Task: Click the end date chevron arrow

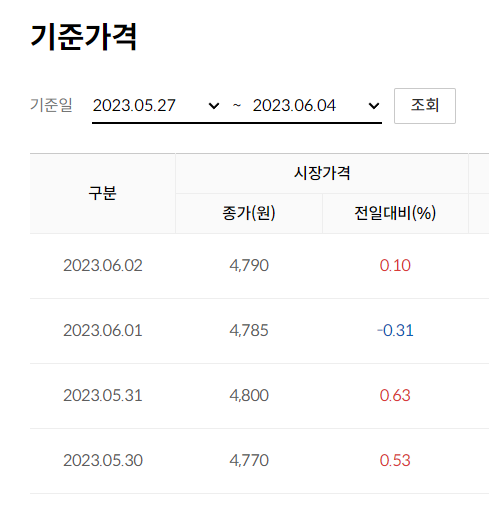Action: tap(374, 106)
